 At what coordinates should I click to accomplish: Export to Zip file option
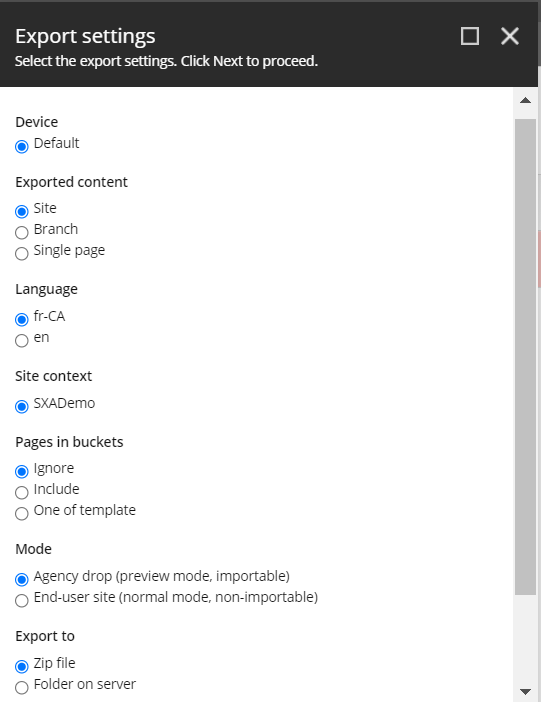coord(21,666)
